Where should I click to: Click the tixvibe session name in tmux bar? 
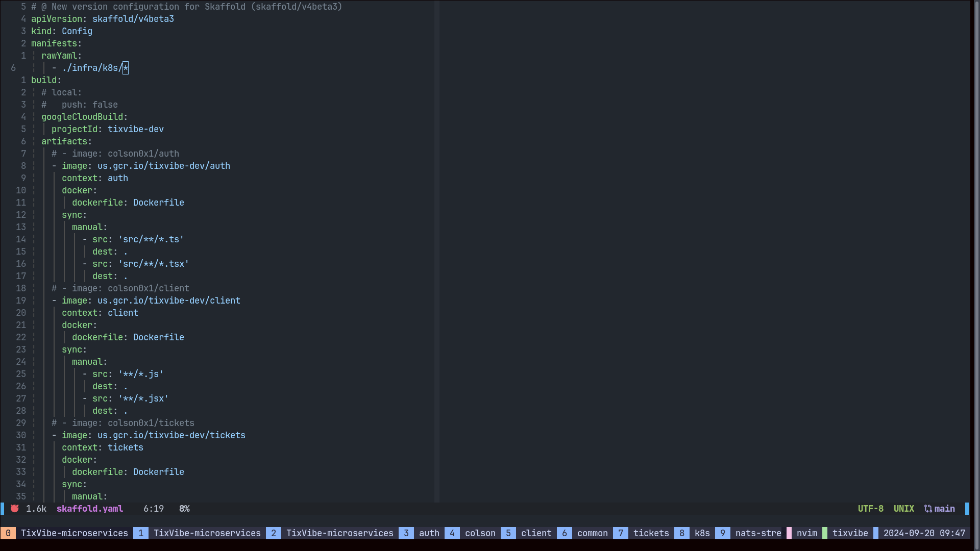850,533
